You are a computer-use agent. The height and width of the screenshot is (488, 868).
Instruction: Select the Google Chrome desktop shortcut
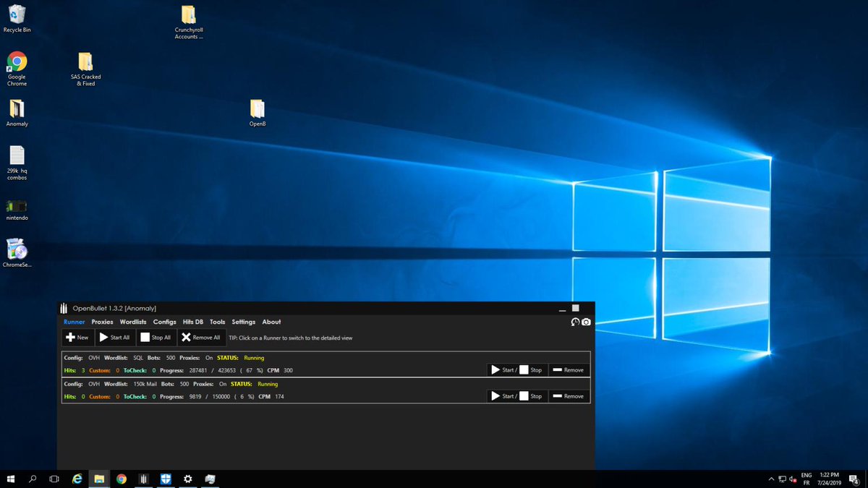click(x=17, y=69)
